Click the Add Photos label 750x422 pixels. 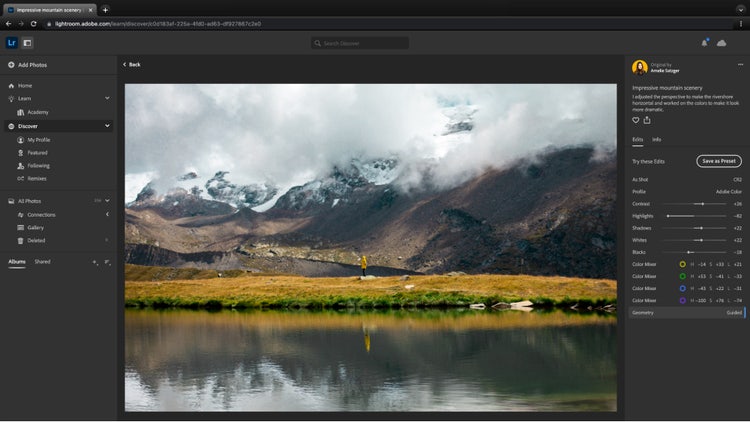pos(33,65)
